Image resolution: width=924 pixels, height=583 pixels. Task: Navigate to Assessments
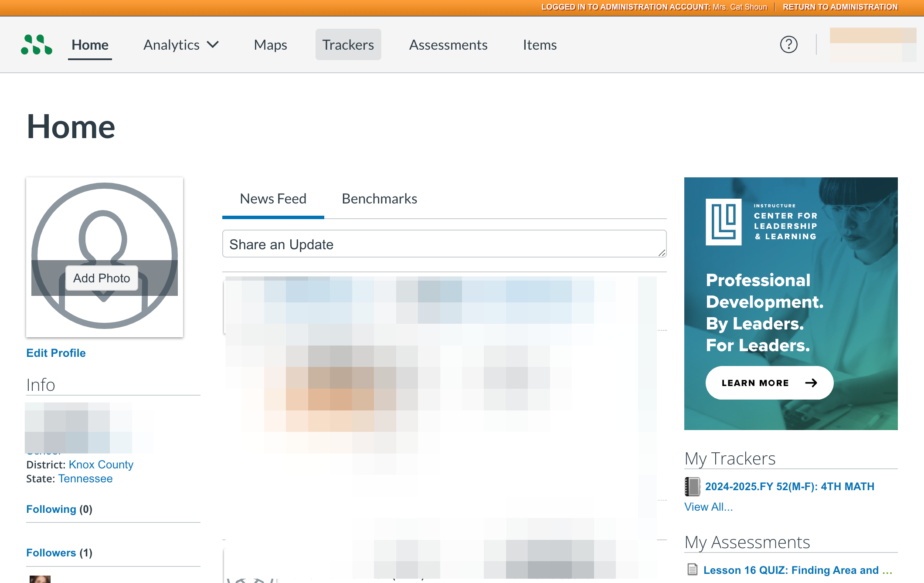(x=448, y=44)
